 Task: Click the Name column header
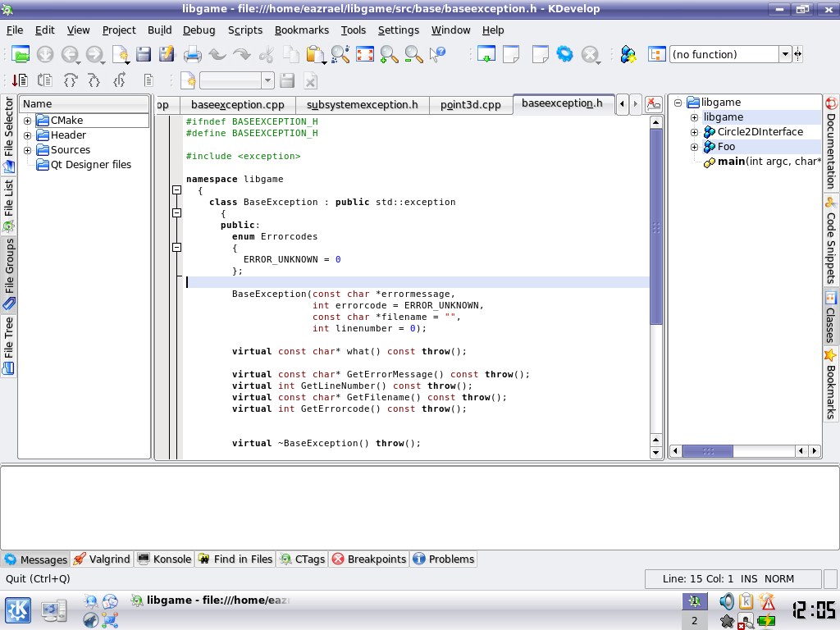click(84, 104)
